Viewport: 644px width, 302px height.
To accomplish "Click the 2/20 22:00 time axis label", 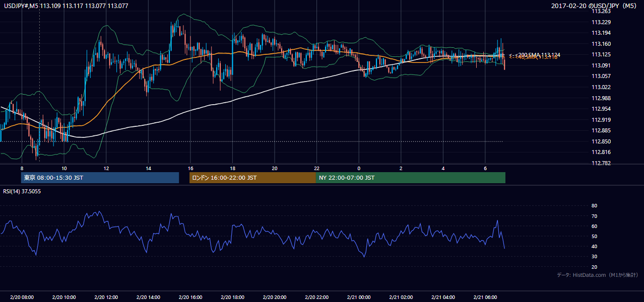I will point(316,297).
